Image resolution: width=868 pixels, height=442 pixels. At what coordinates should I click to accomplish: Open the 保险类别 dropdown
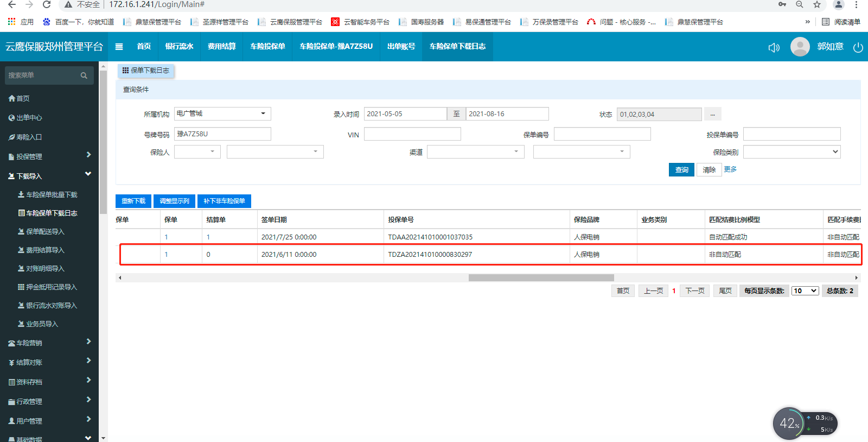[x=792, y=152]
